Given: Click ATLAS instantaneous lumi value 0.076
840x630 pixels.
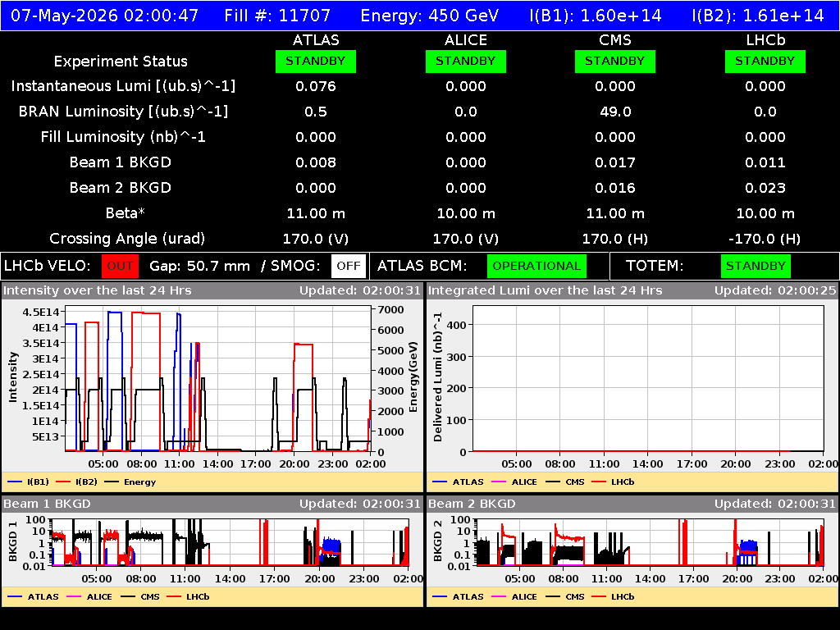Looking at the screenshot, I should (316, 86).
